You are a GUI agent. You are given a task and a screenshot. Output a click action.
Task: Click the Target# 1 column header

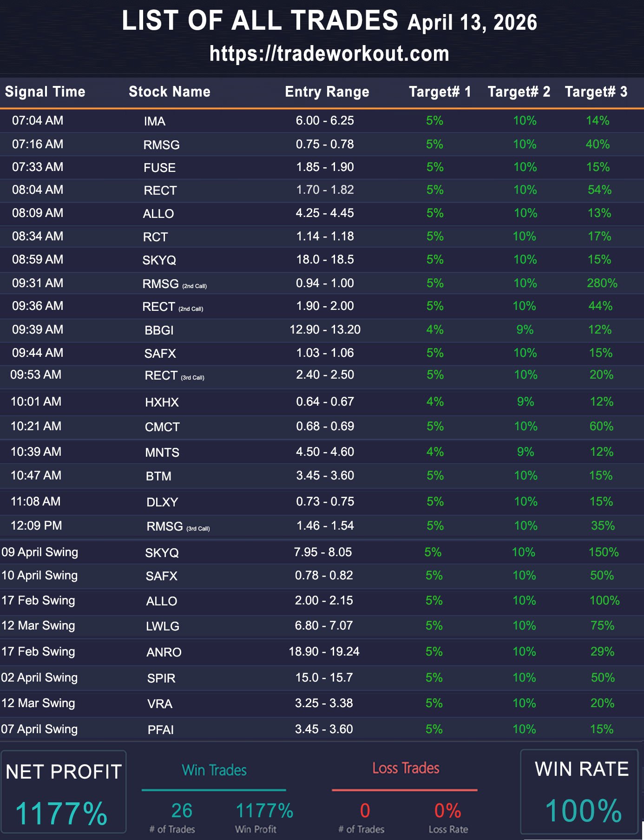pos(440,92)
